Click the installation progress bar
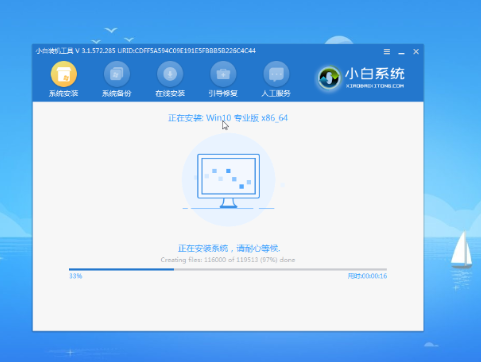The image size is (481, 362). (228, 269)
